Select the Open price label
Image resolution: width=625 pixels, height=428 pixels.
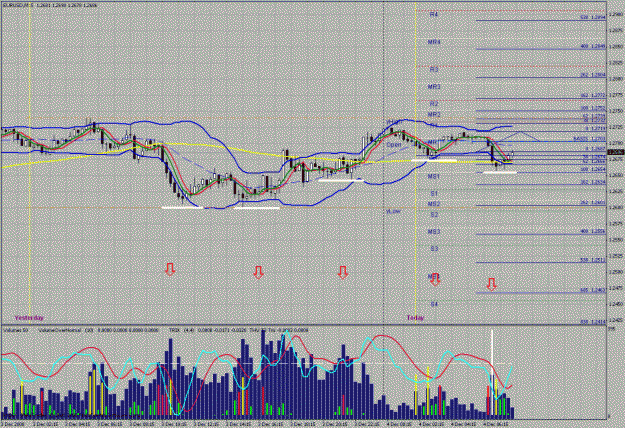click(x=394, y=145)
